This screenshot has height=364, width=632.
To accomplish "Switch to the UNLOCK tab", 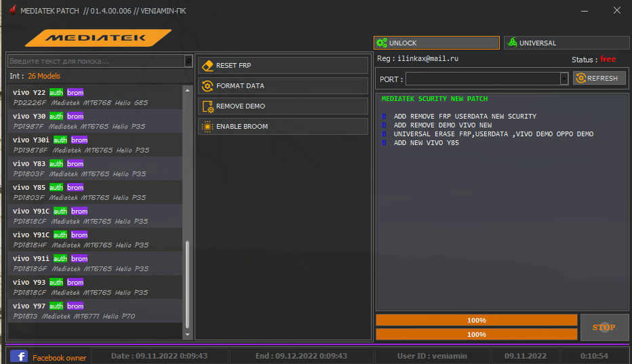I will (437, 43).
